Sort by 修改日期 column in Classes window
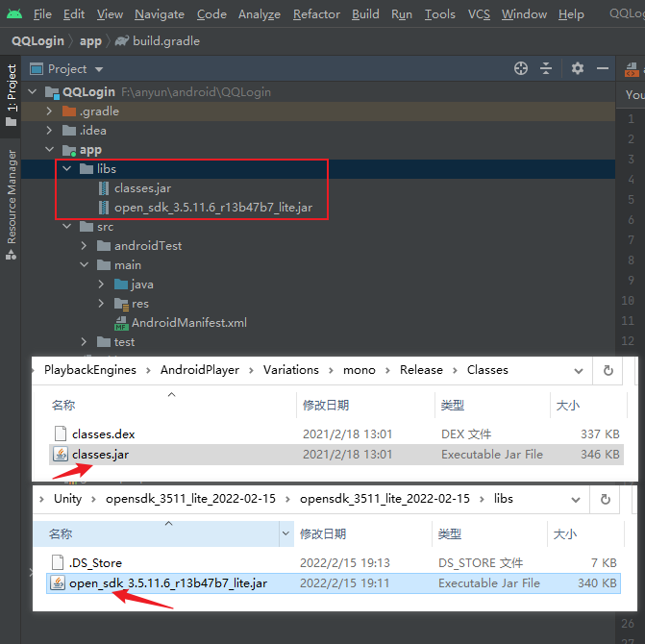The width and height of the screenshot is (645, 644). pyautogui.click(x=326, y=406)
